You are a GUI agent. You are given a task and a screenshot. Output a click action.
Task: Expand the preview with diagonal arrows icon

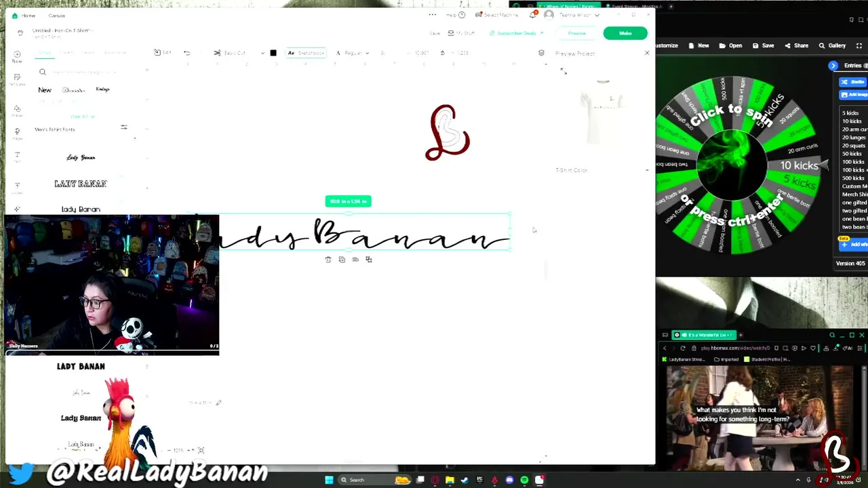[563, 70]
